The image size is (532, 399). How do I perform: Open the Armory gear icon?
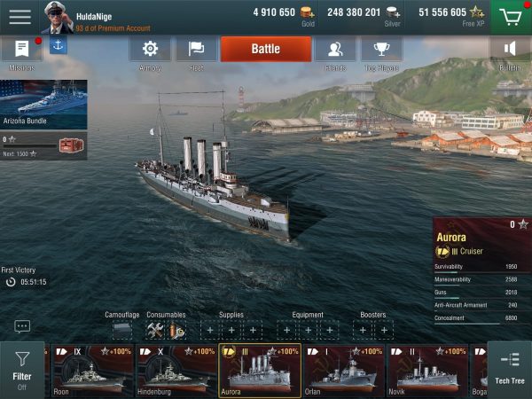[150, 49]
